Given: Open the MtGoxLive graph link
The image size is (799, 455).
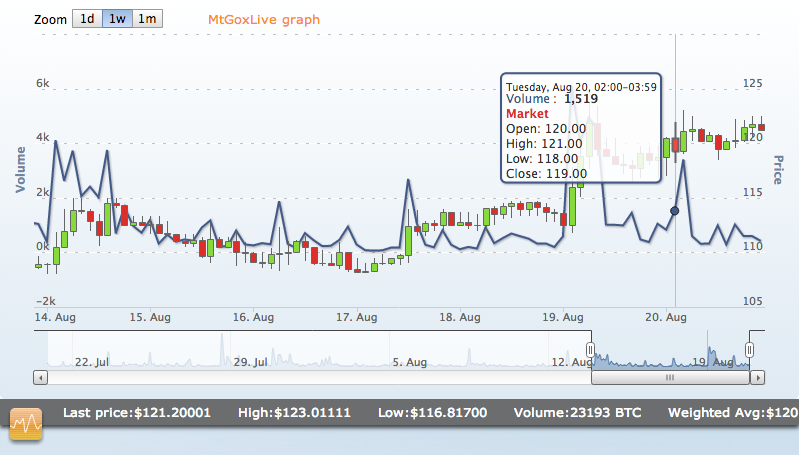Looking at the screenshot, I should (263, 20).
